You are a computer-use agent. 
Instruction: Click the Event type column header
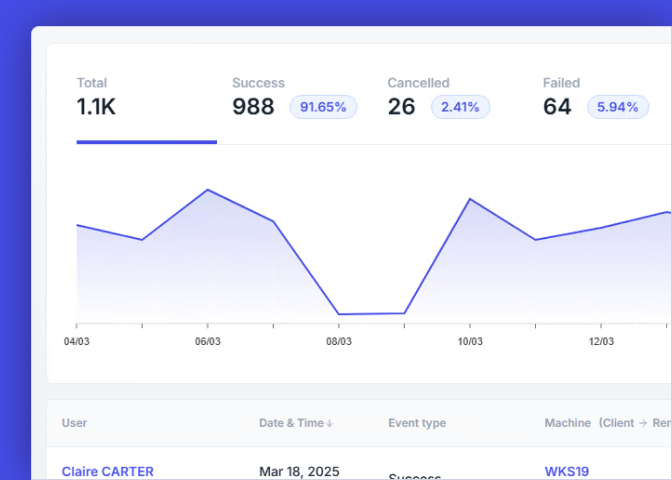[417, 423]
